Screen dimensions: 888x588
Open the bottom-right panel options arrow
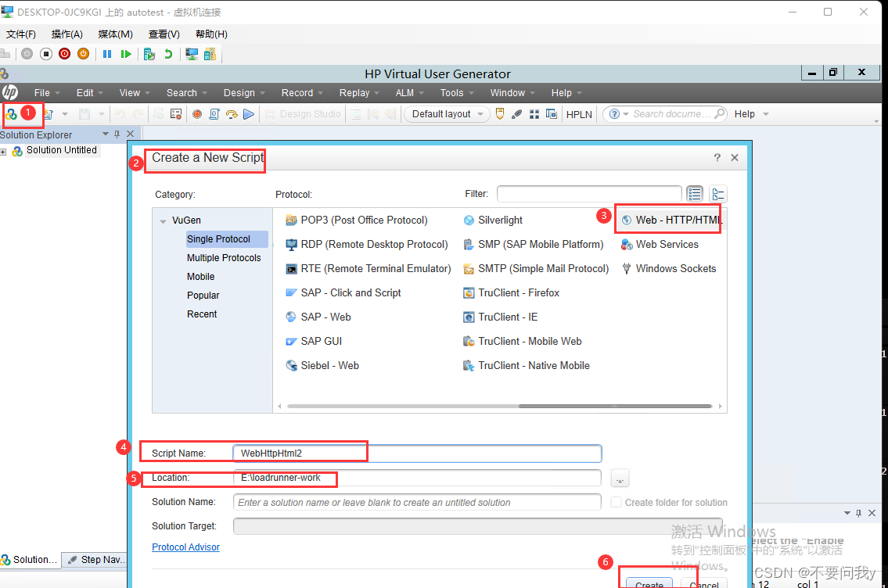tap(847, 513)
